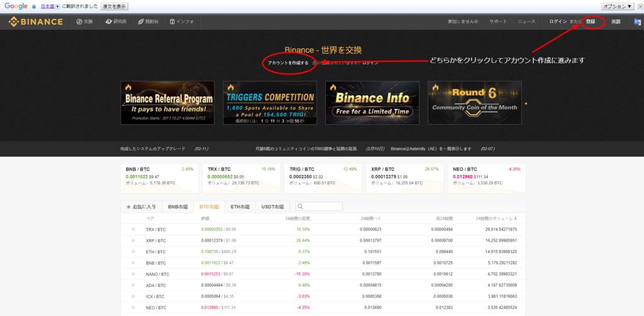
Task: Click the 登録 (Register) link
Action: (591, 21)
